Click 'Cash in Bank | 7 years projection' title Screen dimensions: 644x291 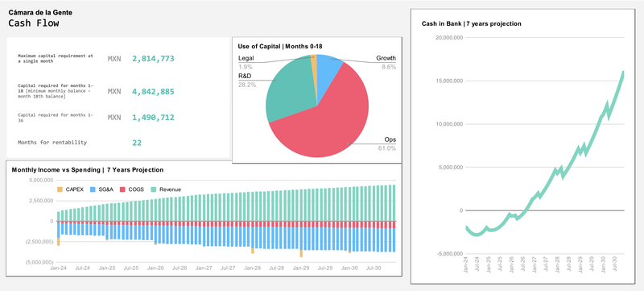[x=472, y=24]
